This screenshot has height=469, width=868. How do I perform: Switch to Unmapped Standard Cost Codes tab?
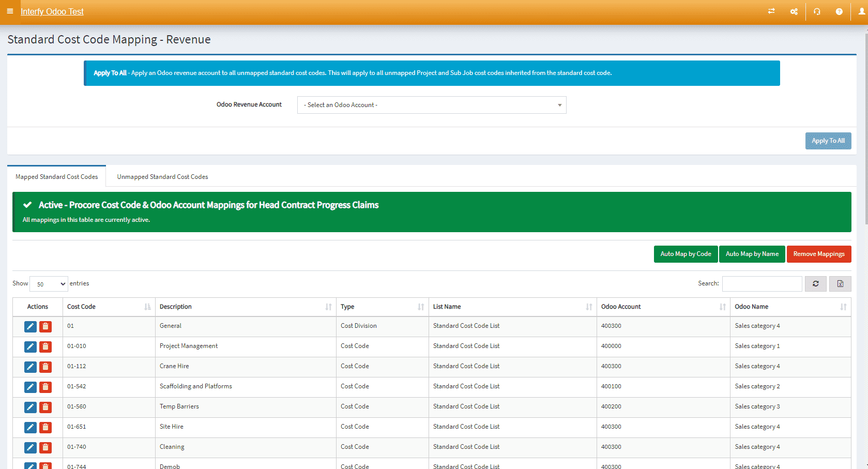coord(162,177)
